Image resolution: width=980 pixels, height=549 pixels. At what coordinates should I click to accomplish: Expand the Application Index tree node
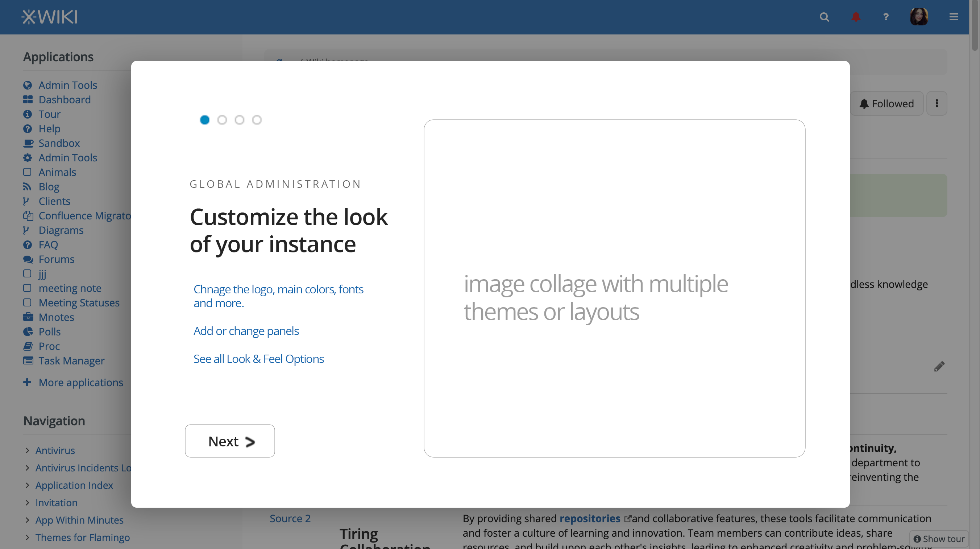click(x=28, y=485)
